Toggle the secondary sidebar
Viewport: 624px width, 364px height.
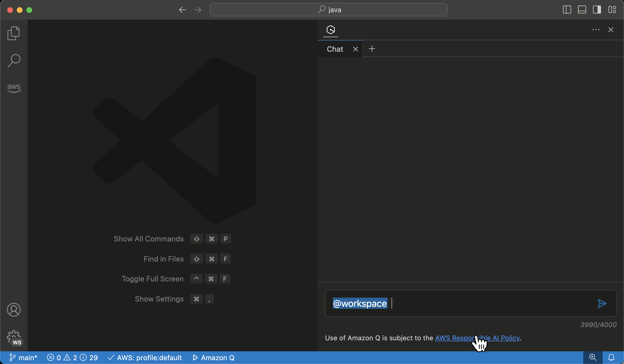tap(597, 10)
